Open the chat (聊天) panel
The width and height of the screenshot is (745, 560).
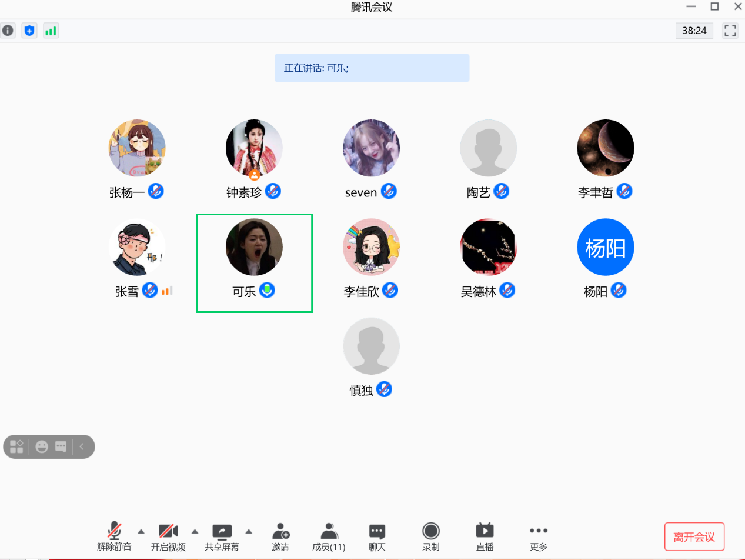(377, 537)
